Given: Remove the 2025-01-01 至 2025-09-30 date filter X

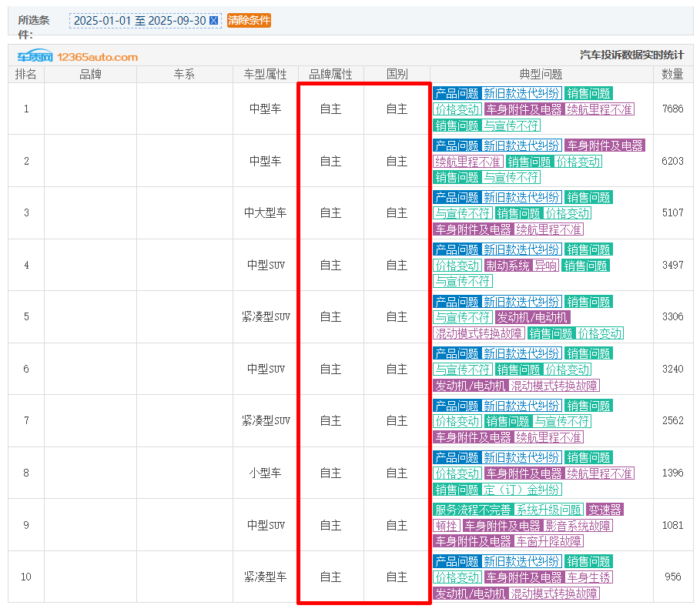Looking at the screenshot, I should (x=214, y=21).
